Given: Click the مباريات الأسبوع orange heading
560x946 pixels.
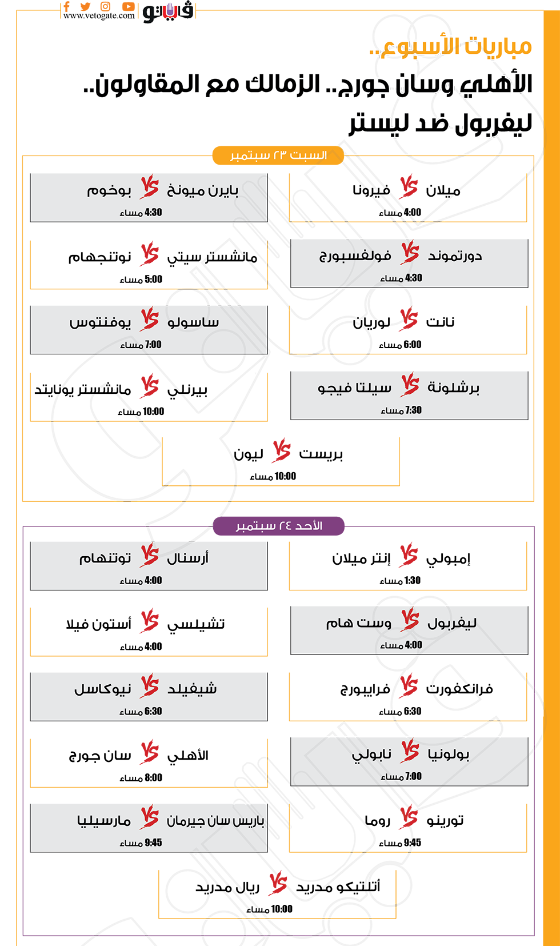Looking at the screenshot, I should [x=451, y=47].
